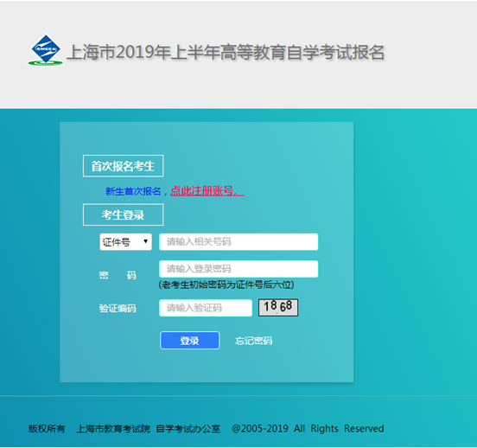
Task: Focus the 请输入相关号码 ID number field
Action: click(x=238, y=242)
